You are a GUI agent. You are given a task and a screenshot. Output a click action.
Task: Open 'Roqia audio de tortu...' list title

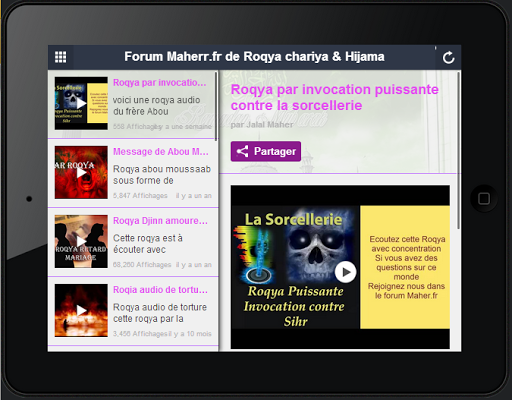pos(160,290)
